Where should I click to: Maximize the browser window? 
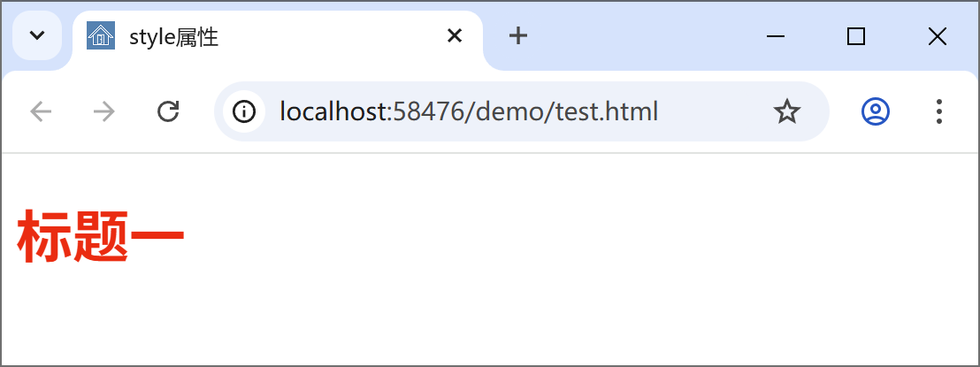pyautogui.click(x=855, y=37)
